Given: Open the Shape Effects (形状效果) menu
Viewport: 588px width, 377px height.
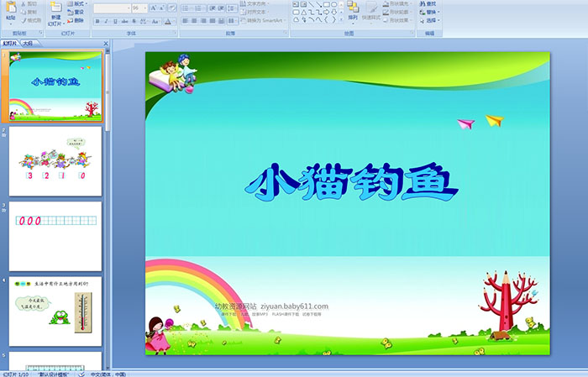Looking at the screenshot, I should (397, 20).
